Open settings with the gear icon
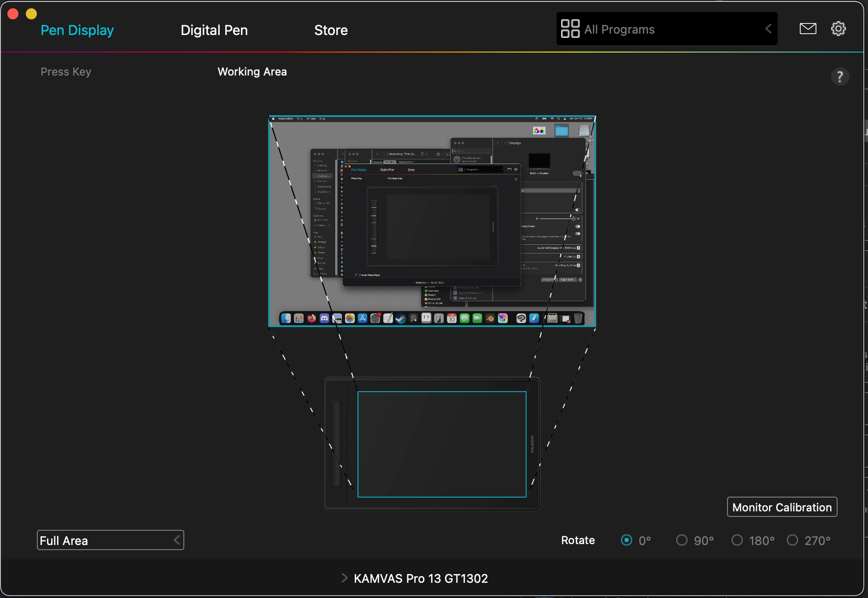This screenshot has height=598, width=868. pyautogui.click(x=838, y=29)
